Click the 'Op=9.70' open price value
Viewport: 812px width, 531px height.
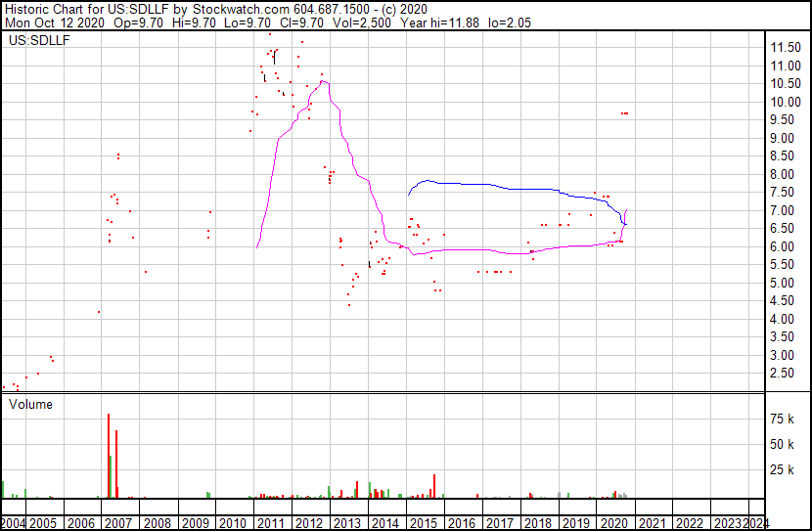point(138,22)
